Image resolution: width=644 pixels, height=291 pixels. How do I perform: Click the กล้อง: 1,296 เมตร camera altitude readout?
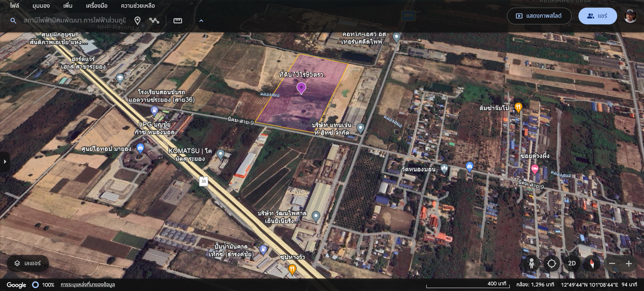(535, 285)
